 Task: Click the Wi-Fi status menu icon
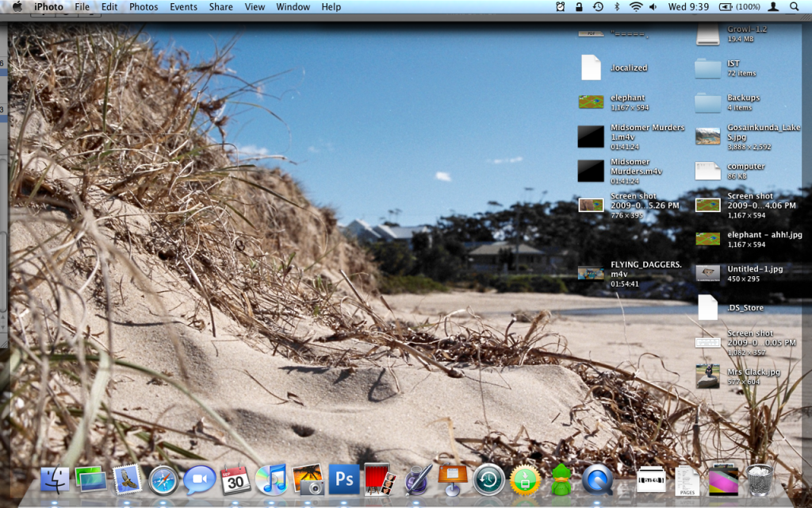[636, 6]
